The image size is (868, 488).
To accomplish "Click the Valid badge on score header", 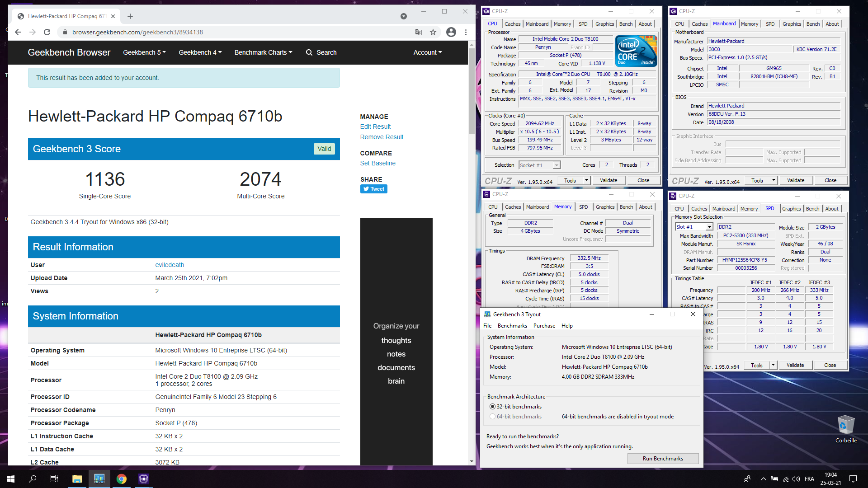I will tap(324, 149).
